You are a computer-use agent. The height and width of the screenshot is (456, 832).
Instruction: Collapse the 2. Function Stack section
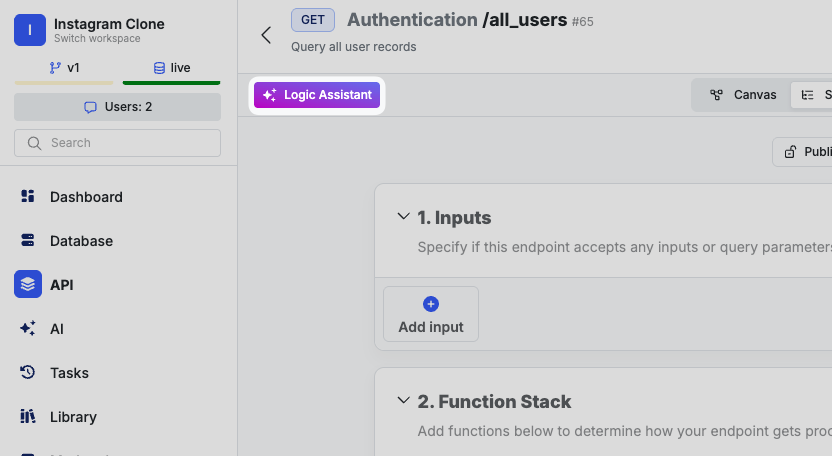[403, 401]
